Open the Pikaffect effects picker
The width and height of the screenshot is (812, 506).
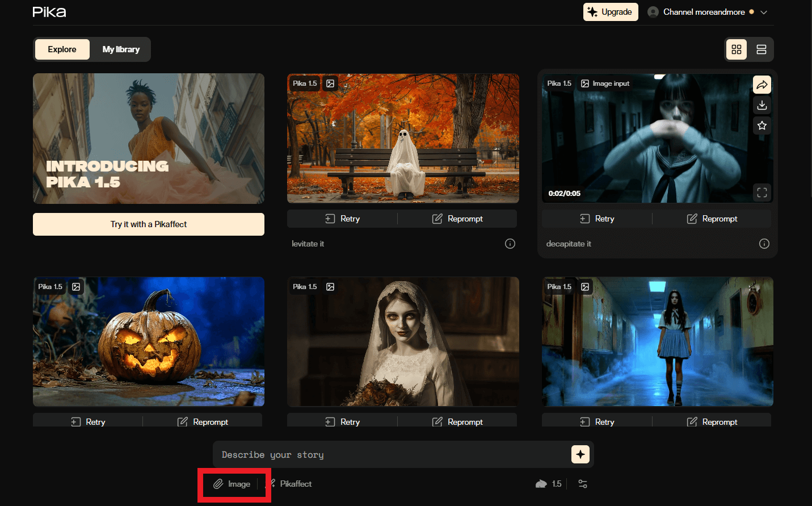point(289,484)
